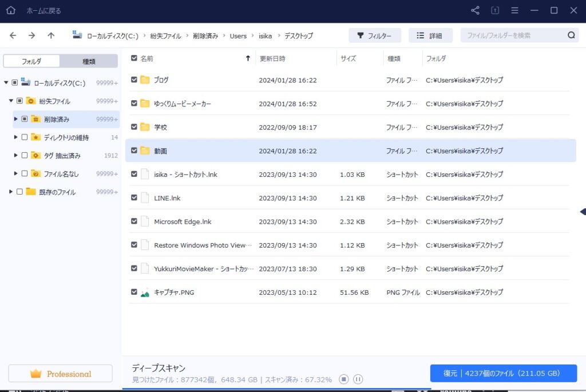586x392 pixels.
Task: Click the scan progress bar at bottom
Action: 276,389
